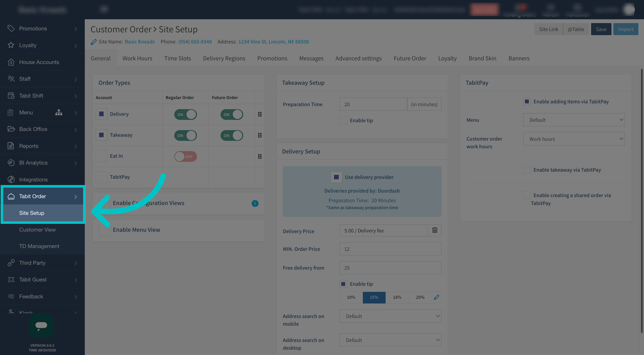644x355 pixels.
Task: Click the drag handle on the Delivery row
Action: pos(260,114)
